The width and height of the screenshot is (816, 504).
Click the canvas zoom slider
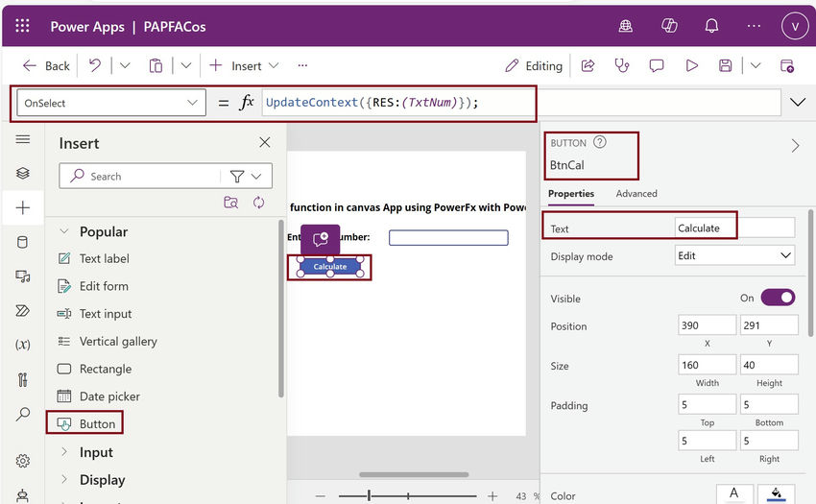coord(407,496)
